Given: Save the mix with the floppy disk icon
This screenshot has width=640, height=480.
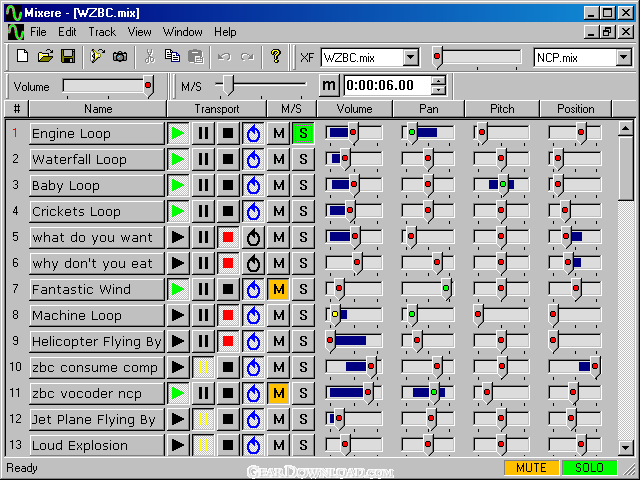Looking at the screenshot, I should (x=68, y=56).
